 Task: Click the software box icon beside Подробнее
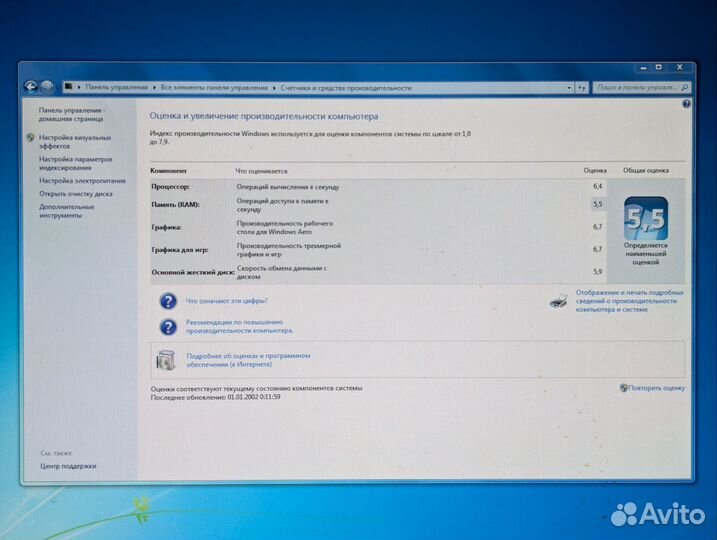[x=166, y=360]
